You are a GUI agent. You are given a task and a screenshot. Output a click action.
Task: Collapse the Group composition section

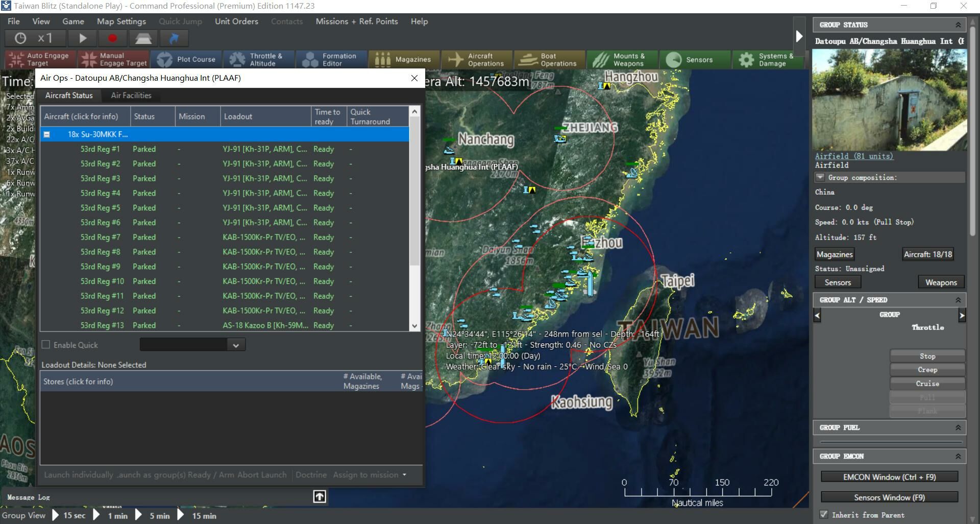click(x=820, y=177)
